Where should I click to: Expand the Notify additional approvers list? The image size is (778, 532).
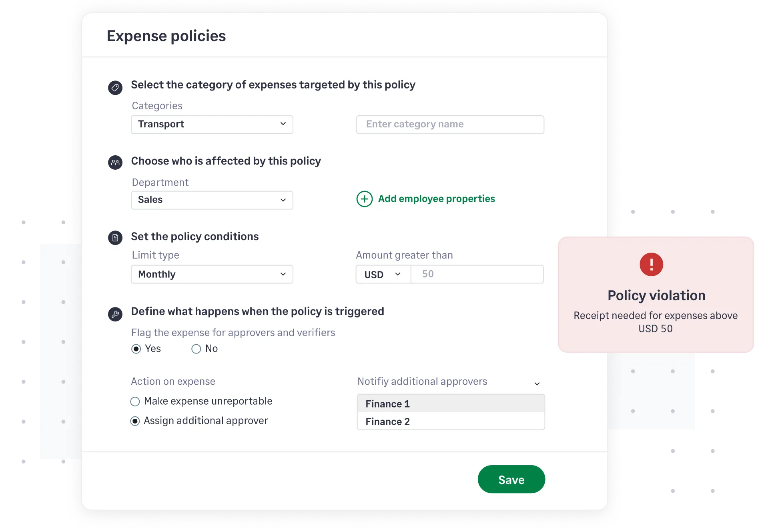(x=537, y=383)
